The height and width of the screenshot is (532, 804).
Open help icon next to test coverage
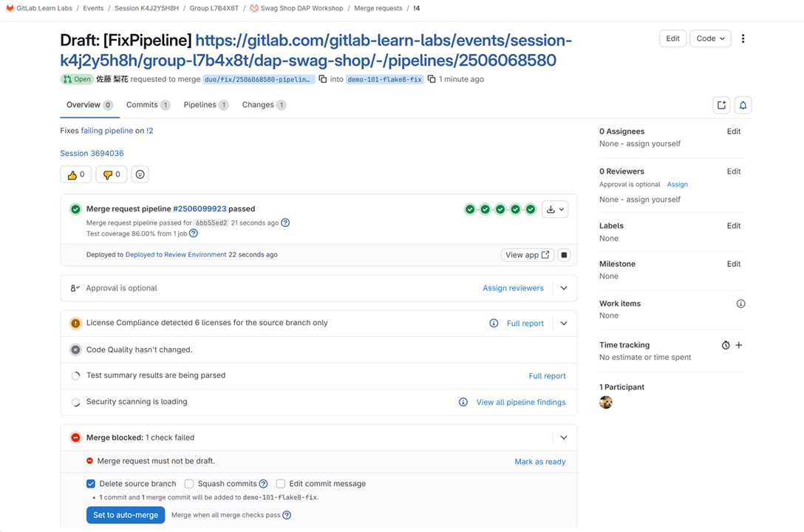194,233
